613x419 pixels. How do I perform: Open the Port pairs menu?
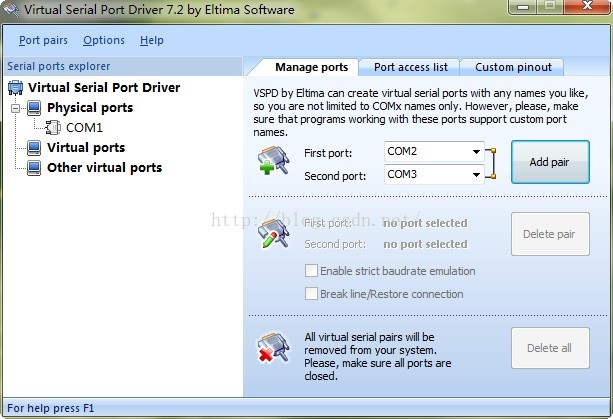coord(43,40)
